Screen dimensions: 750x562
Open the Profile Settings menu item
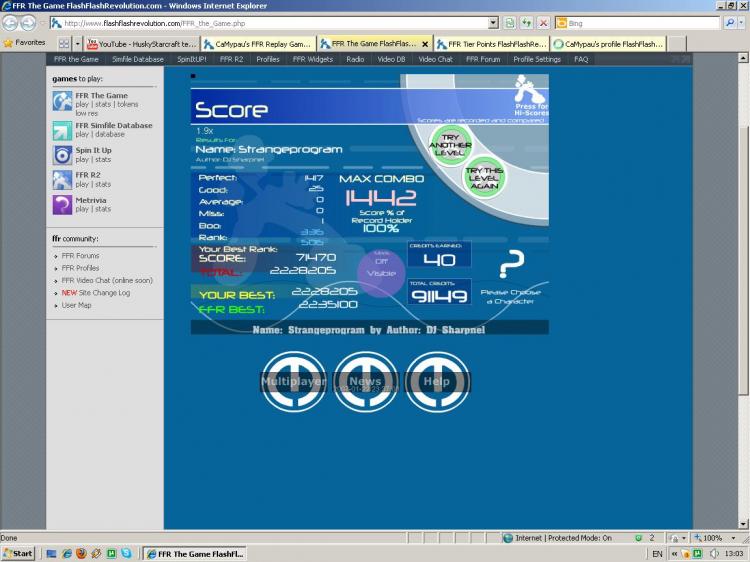click(x=537, y=59)
